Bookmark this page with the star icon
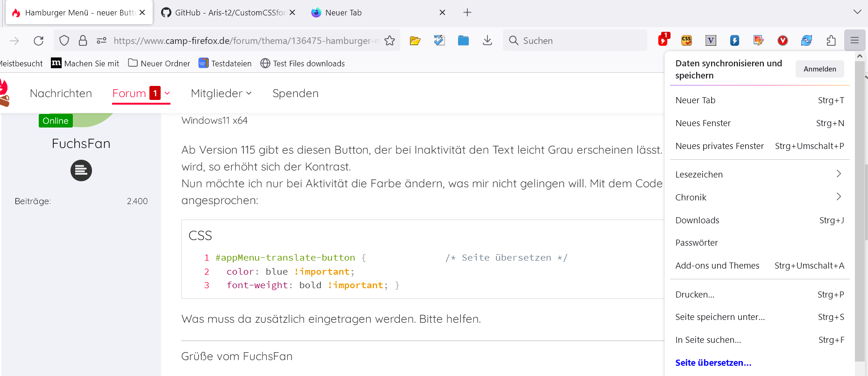The width and height of the screenshot is (868, 376). tap(389, 41)
